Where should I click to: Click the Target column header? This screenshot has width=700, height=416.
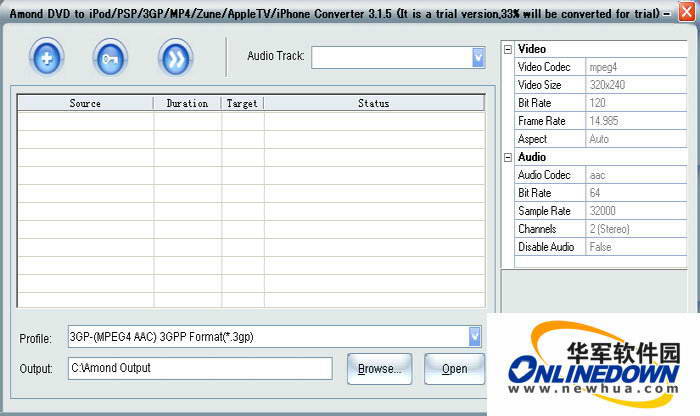click(x=242, y=103)
